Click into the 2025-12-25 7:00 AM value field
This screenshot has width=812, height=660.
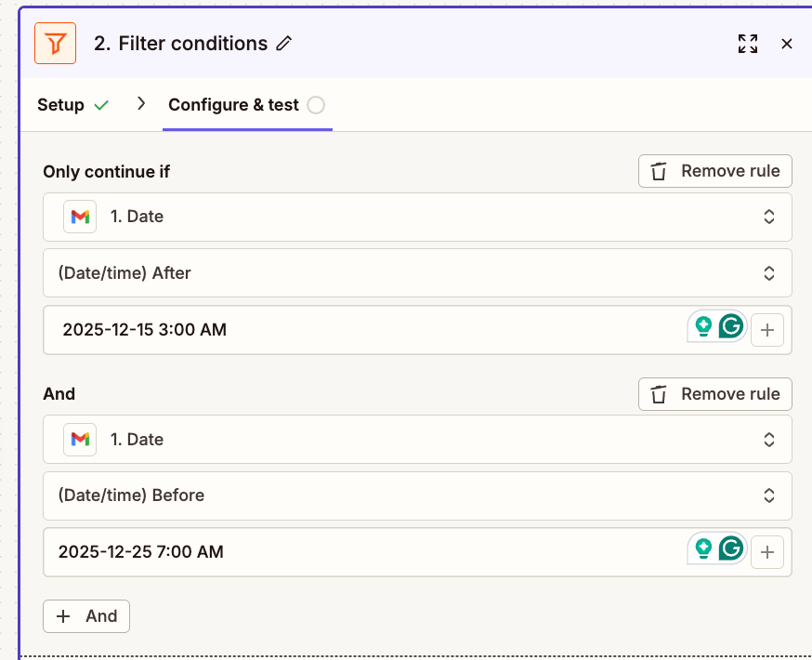pyautogui.click(x=362, y=552)
